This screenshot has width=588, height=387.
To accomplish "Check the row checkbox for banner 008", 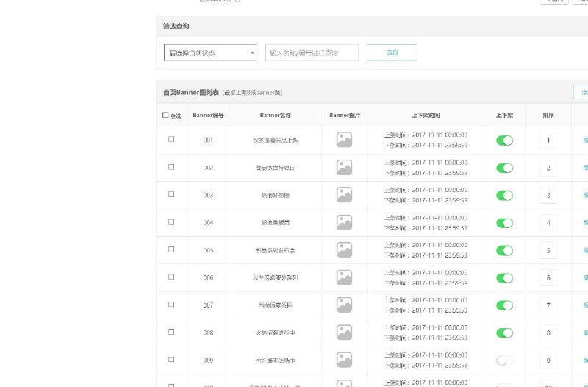I will click(x=171, y=332).
